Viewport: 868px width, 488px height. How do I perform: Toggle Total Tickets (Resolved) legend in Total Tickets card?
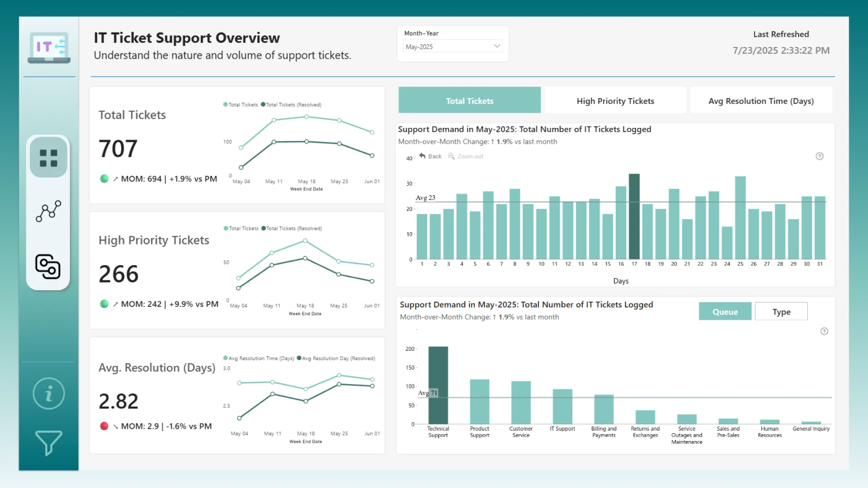[291, 104]
